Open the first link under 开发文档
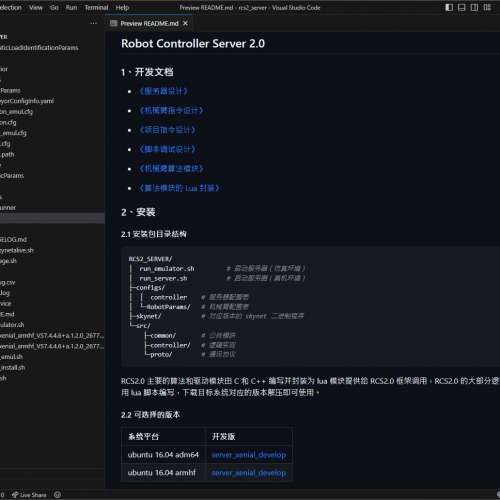The width and height of the screenshot is (500, 500). pos(163,91)
